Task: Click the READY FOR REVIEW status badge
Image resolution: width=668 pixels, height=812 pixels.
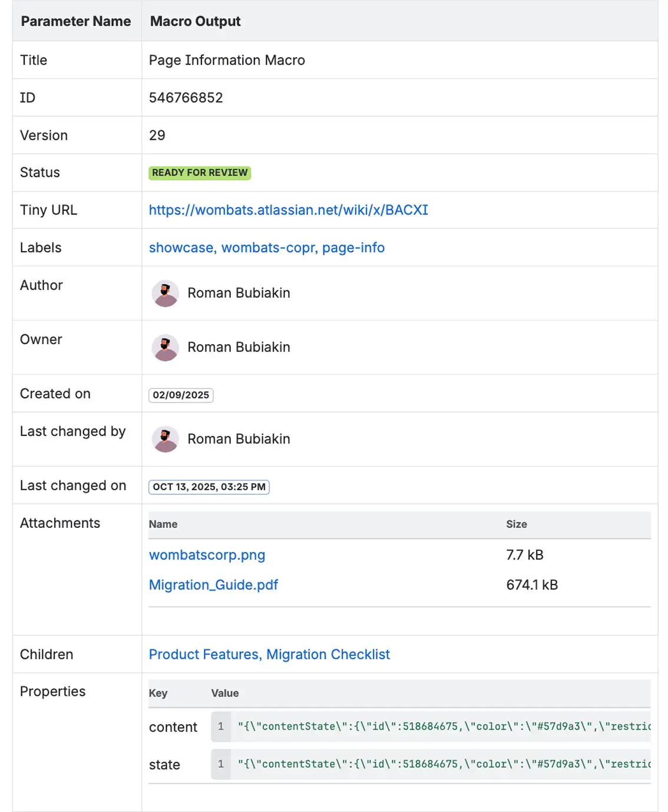Action: point(200,173)
